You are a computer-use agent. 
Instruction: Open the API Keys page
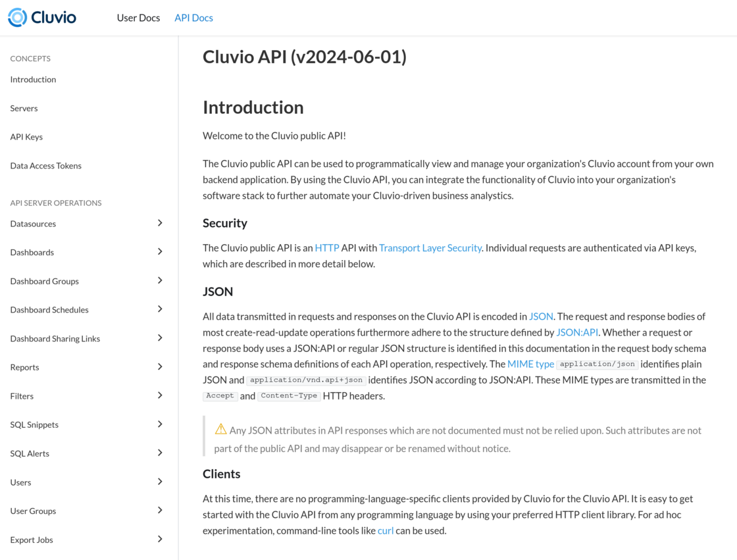[26, 136]
